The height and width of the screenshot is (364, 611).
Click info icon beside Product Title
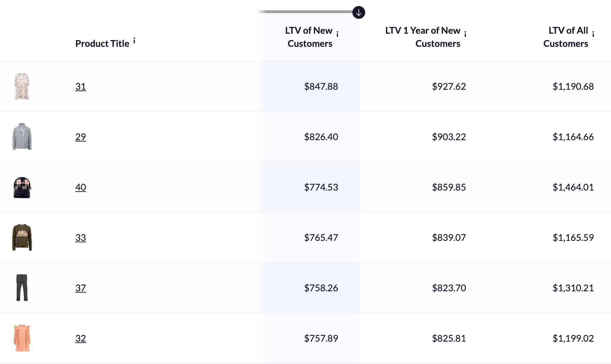tap(134, 41)
